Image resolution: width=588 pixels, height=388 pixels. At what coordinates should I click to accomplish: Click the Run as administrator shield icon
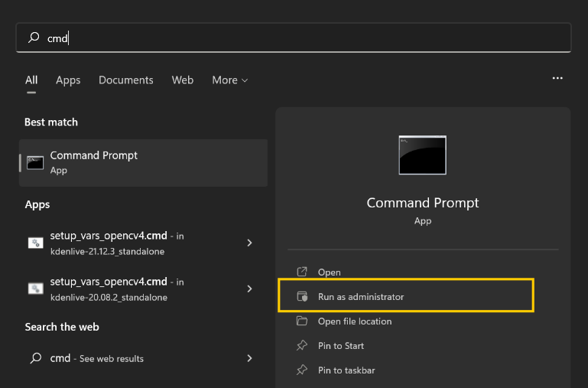pos(302,296)
